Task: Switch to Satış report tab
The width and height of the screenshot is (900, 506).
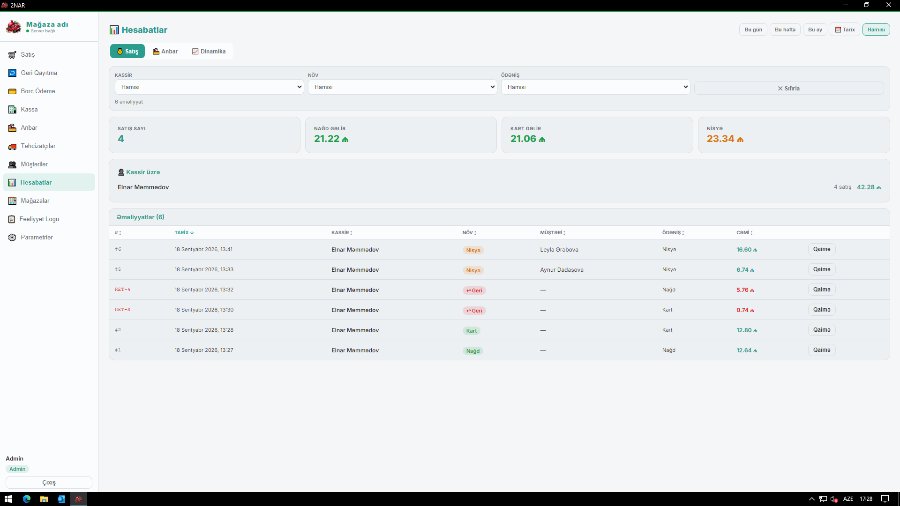Action: coord(127,51)
